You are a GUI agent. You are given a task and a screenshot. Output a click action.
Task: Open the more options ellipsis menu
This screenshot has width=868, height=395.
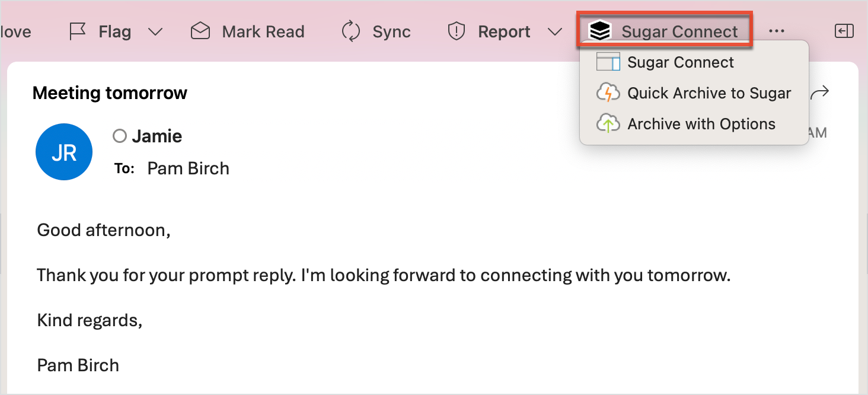coord(776,31)
